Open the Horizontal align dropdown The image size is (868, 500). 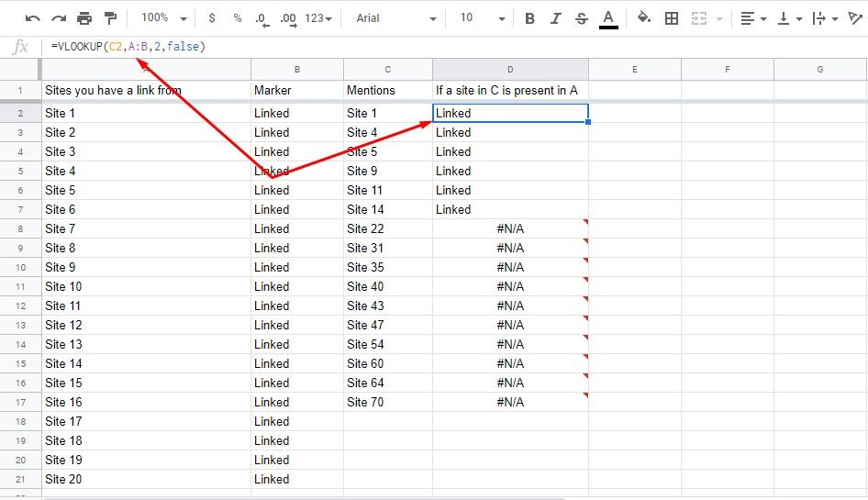click(753, 18)
